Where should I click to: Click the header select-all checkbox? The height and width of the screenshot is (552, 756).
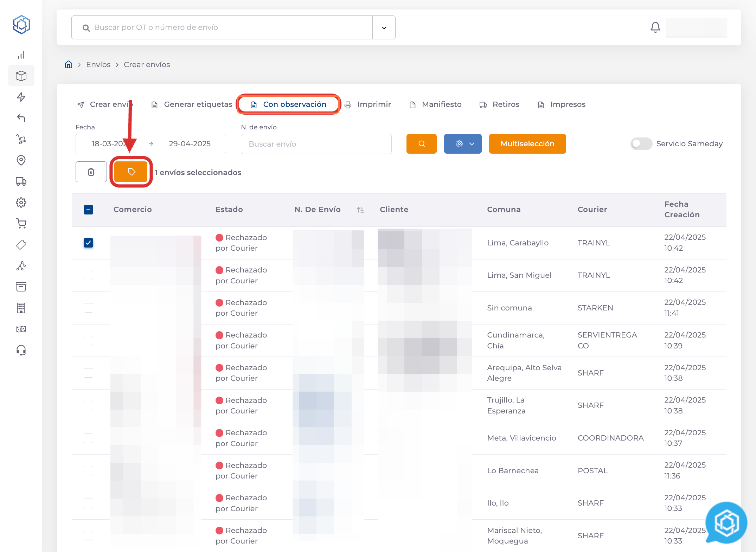pyautogui.click(x=89, y=210)
